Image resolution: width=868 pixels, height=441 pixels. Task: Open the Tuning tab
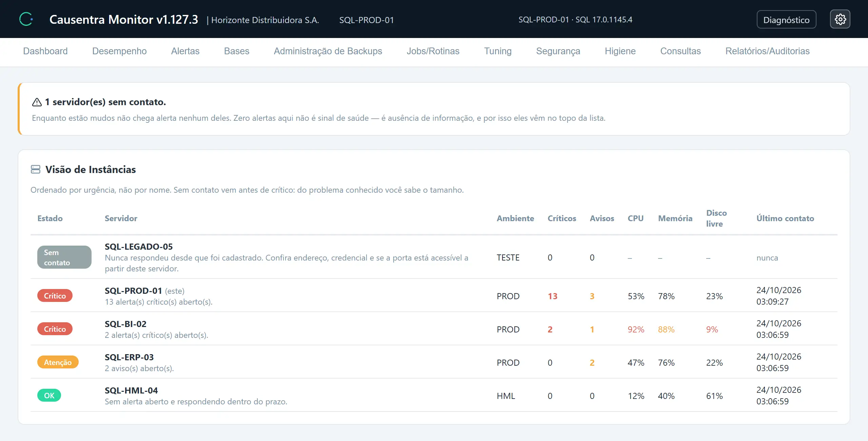coord(498,51)
